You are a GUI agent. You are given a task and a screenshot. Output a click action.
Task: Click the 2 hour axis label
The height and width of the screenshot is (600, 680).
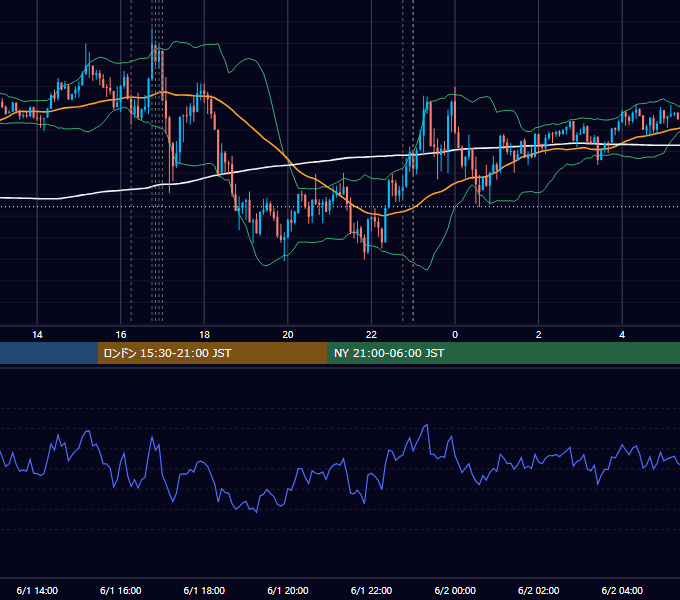point(538,335)
